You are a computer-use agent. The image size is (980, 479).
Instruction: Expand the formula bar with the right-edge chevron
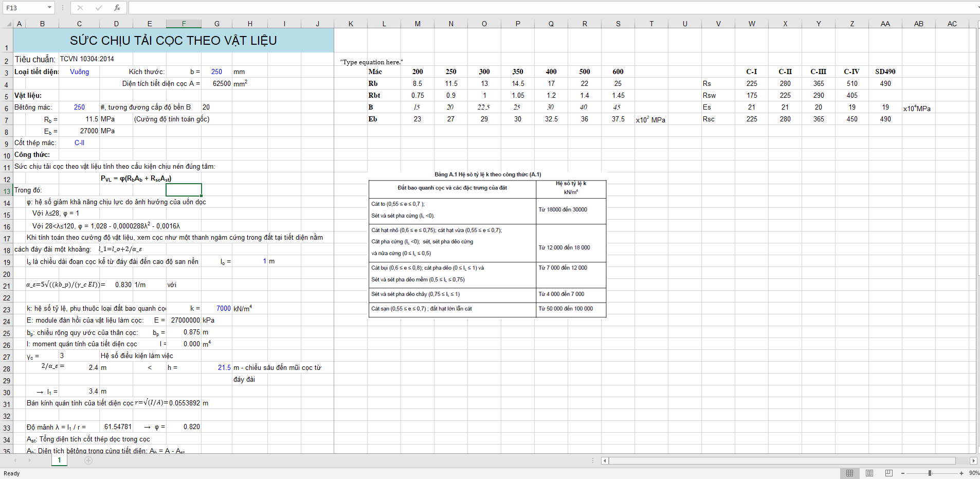(977, 8)
